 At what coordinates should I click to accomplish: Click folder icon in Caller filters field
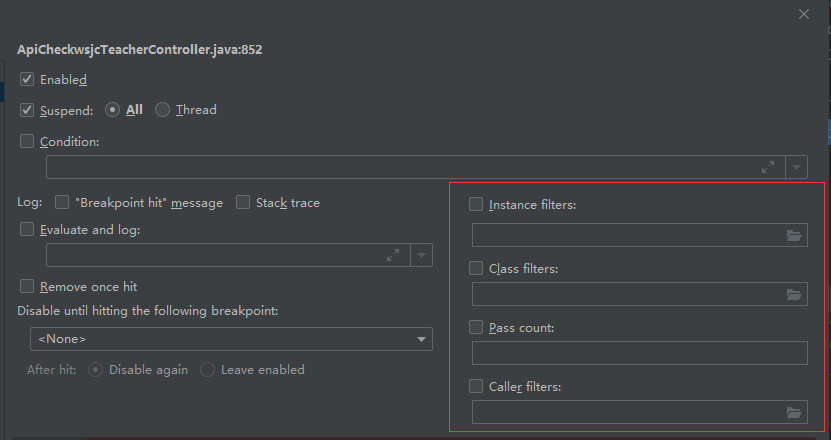click(x=794, y=413)
